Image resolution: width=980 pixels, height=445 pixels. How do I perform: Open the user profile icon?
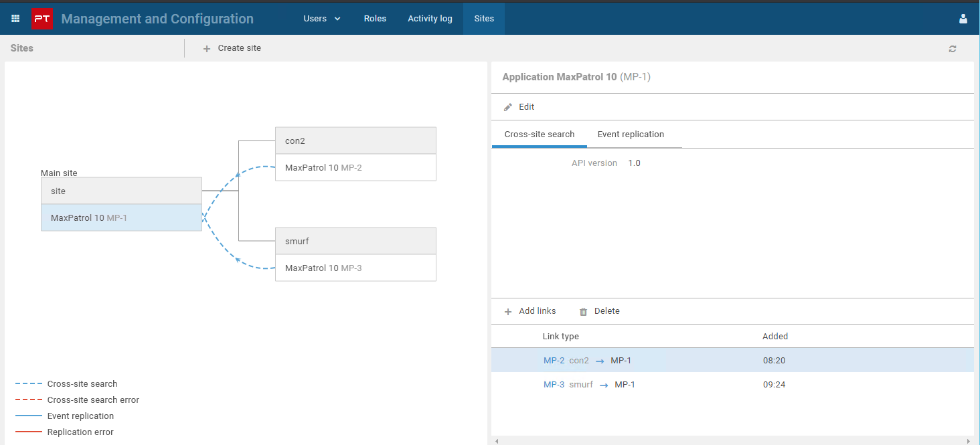tap(963, 19)
